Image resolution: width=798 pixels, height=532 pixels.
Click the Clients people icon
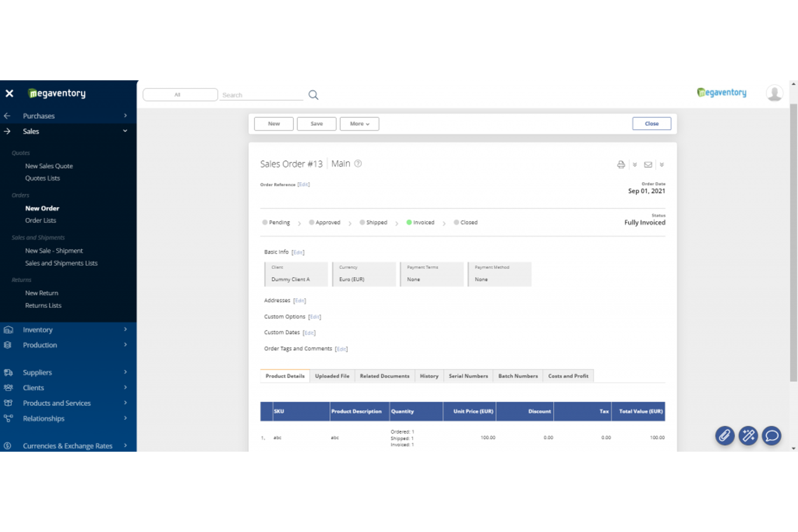(8, 388)
